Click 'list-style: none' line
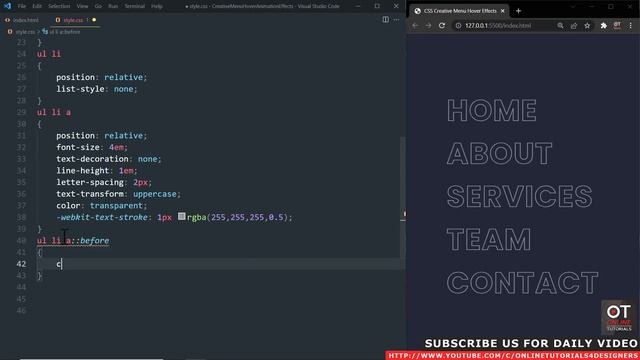The height and width of the screenshot is (360, 640). (97, 89)
